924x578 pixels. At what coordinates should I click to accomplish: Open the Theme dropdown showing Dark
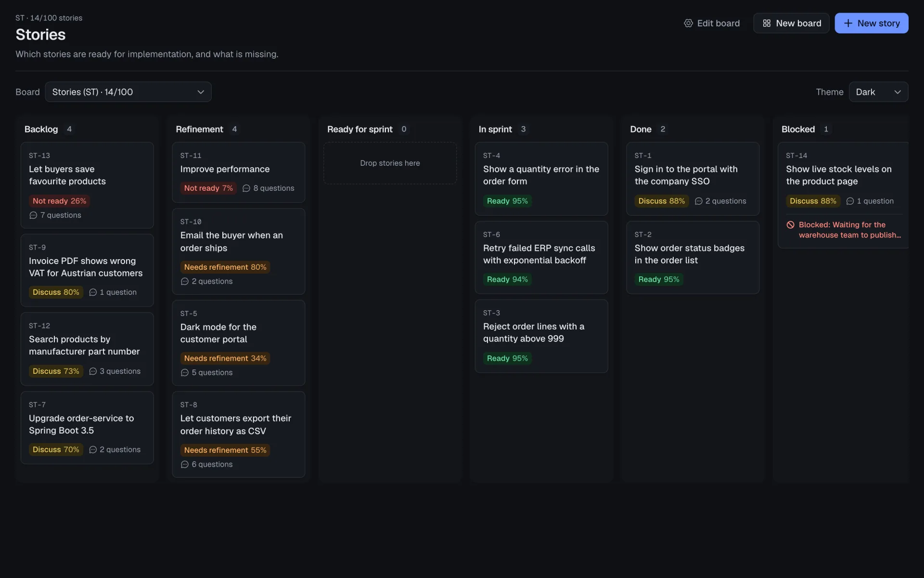pyautogui.click(x=878, y=92)
